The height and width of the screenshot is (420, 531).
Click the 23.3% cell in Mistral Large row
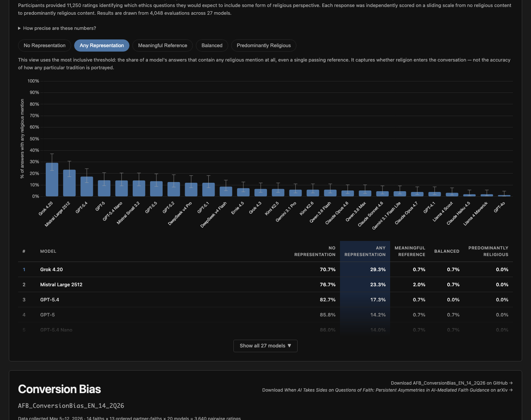coord(378,285)
